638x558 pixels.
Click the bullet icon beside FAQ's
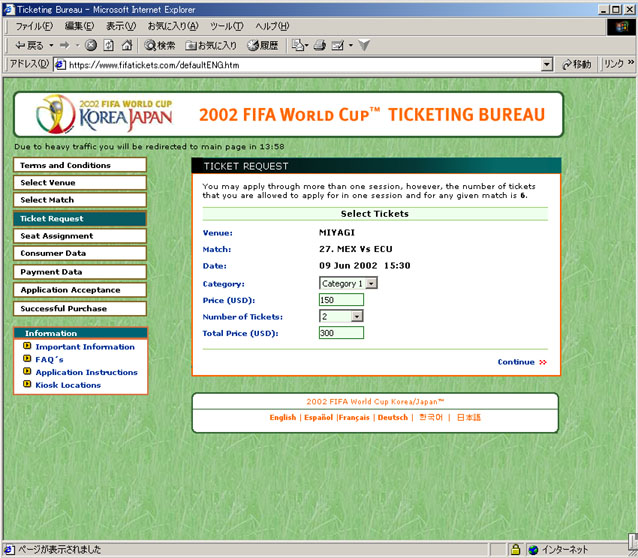pyautogui.click(x=27, y=359)
